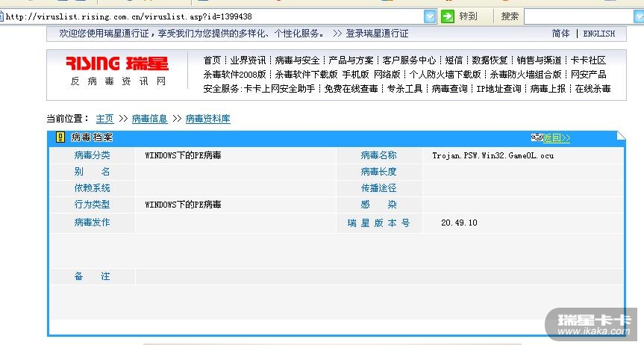Click 卡卡上网安全助手 link
The image size is (644, 345).
click(x=280, y=89)
